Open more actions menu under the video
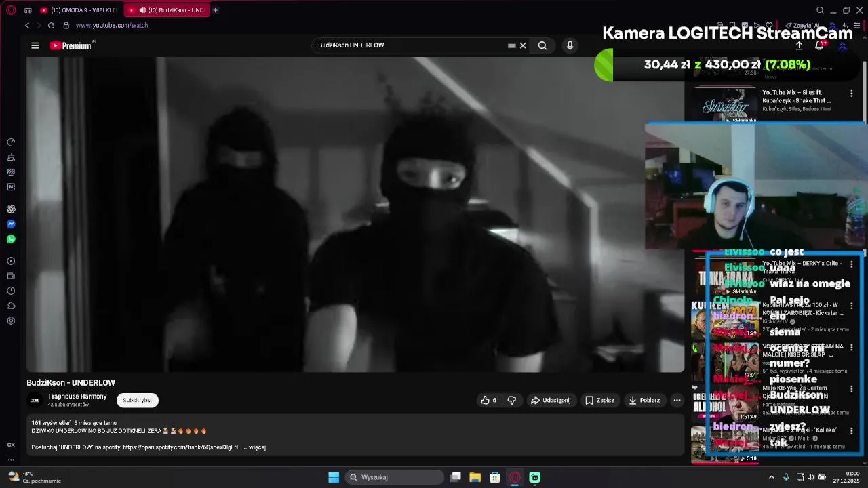Image resolution: width=868 pixels, height=488 pixels. pyautogui.click(x=677, y=400)
